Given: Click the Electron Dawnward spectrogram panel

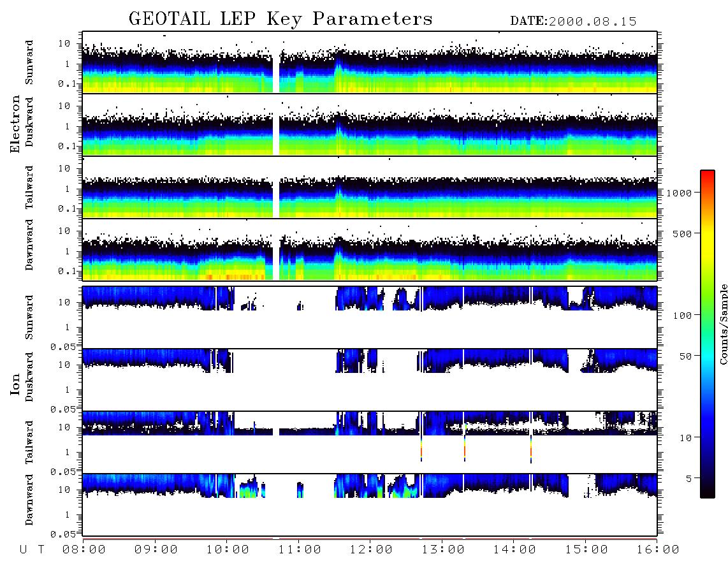Looking at the screenshot, I should [370, 250].
